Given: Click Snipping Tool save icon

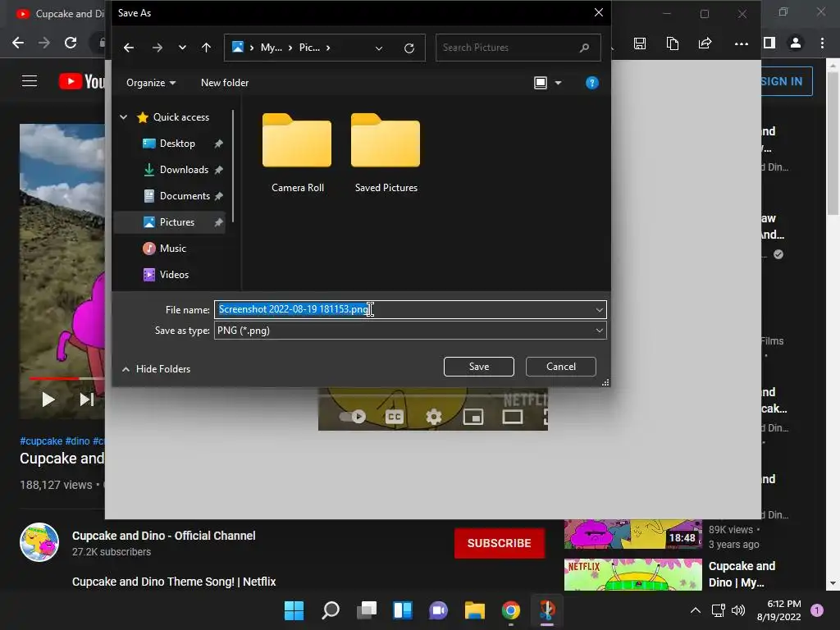Looking at the screenshot, I should tap(640, 43).
